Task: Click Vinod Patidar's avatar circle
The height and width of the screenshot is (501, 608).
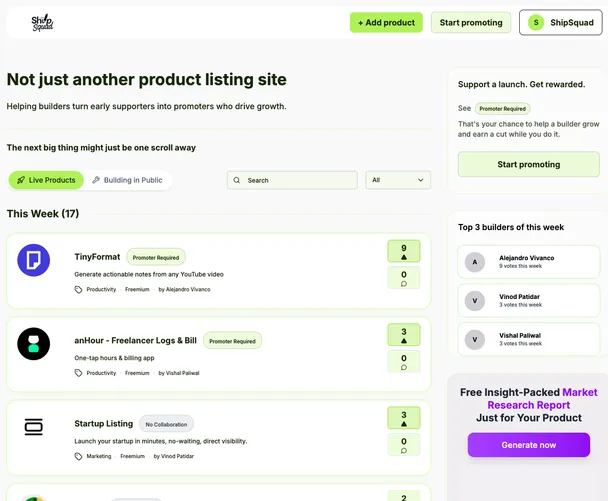Action: [475, 301]
